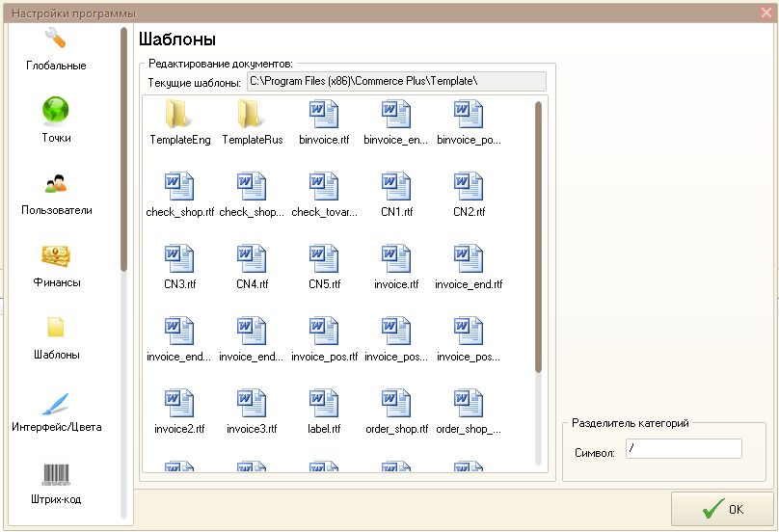
Task: Select the invoice2.rtf template
Action: click(x=180, y=412)
